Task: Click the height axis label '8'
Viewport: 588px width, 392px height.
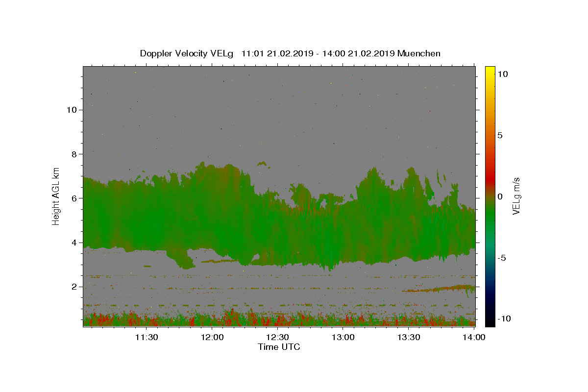Action: click(74, 154)
